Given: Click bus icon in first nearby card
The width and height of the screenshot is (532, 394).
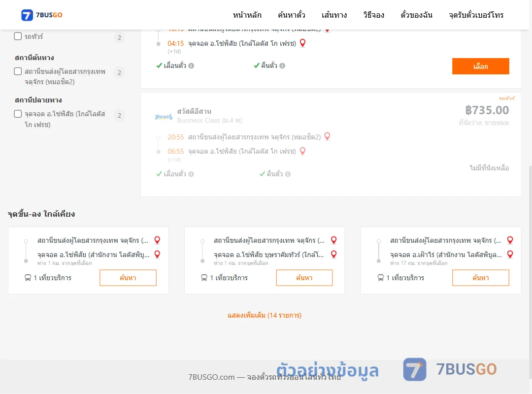Looking at the screenshot, I should click(28, 278).
